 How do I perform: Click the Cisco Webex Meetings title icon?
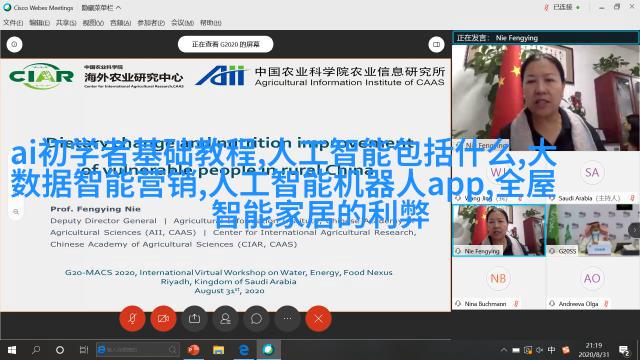[x=7, y=7]
